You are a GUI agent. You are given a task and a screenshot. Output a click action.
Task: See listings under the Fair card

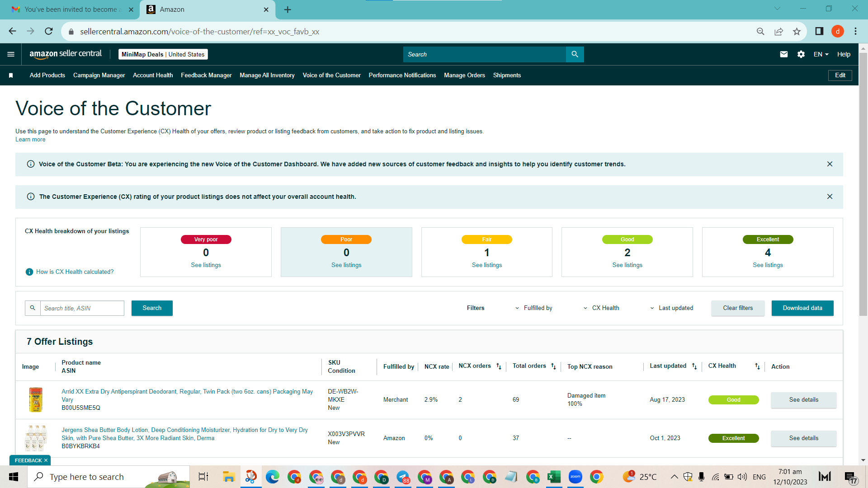coord(487,265)
